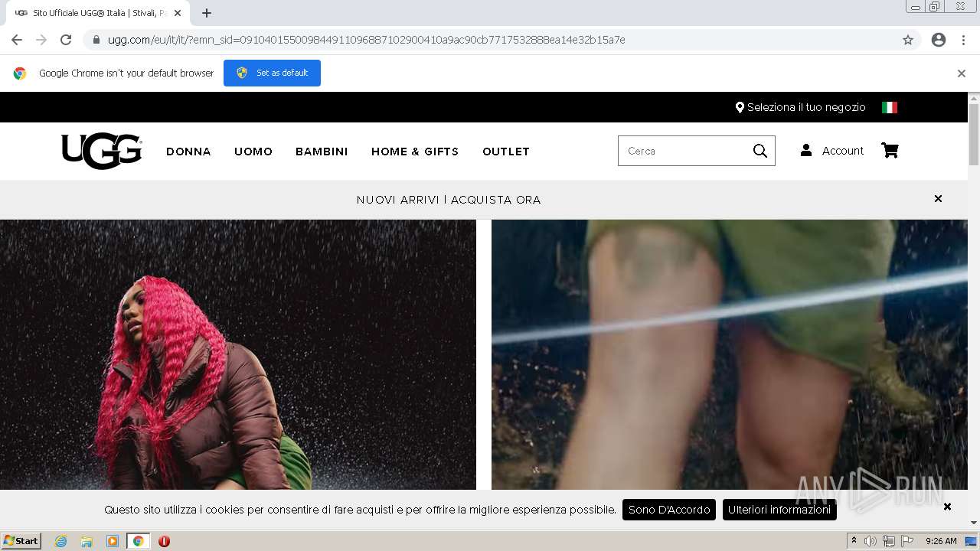Click the Account link

click(x=842, y=151)
